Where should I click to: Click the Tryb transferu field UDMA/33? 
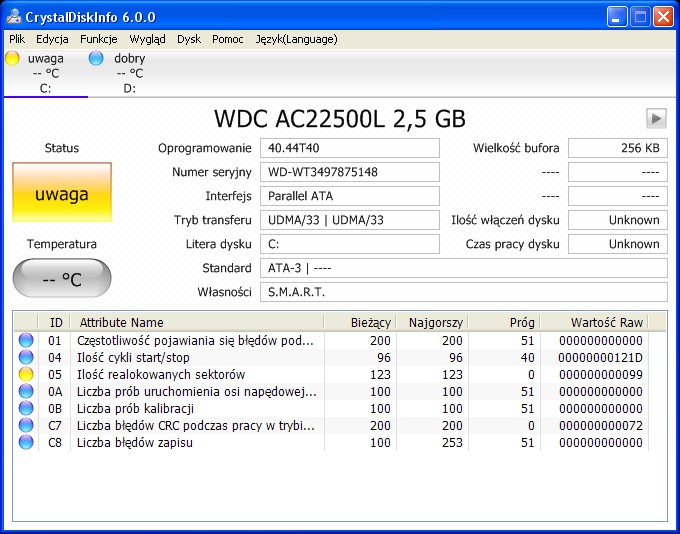pyautogui.click(x=350, y=220)
